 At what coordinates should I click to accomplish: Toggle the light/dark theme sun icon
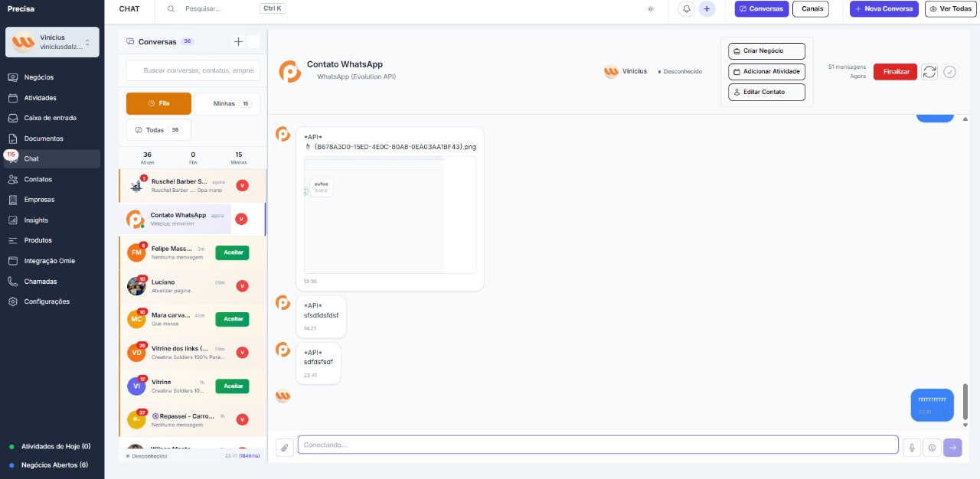click(x=650, y=9)
